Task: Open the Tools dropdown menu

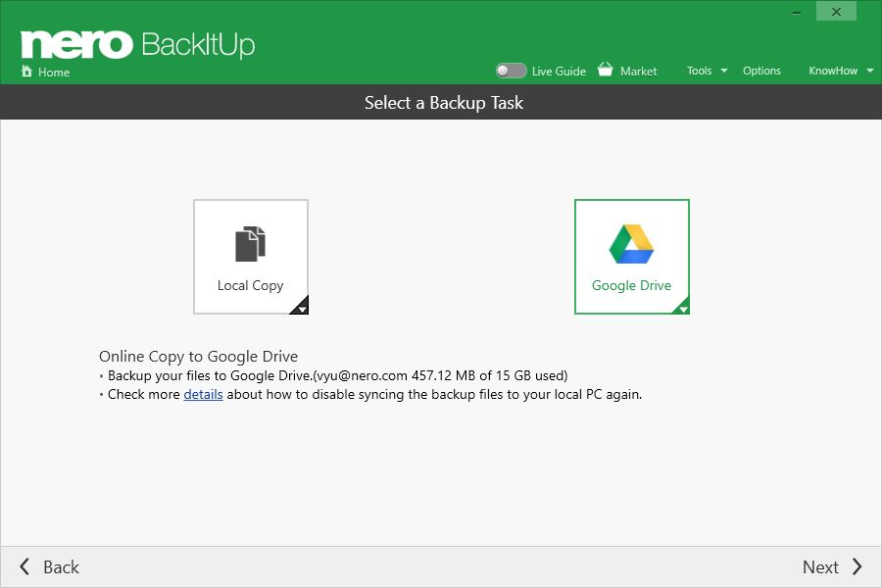Action: coord(707,71)
